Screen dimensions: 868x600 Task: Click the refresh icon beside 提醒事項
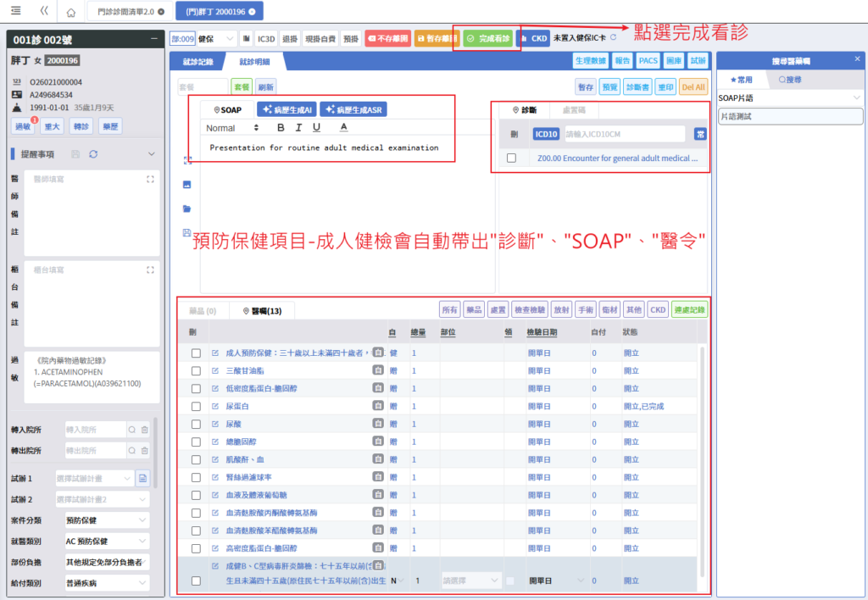93,153
